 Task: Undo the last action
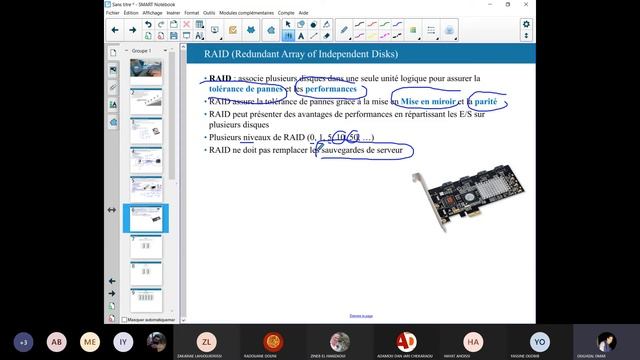(148, 24)
